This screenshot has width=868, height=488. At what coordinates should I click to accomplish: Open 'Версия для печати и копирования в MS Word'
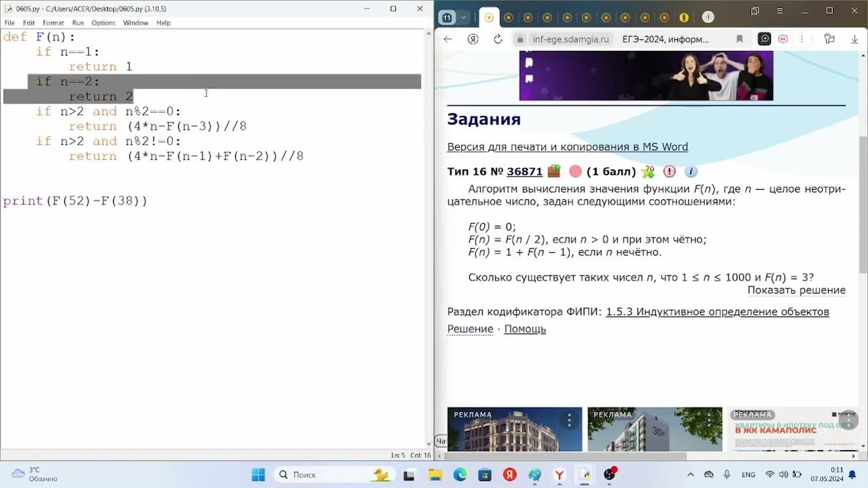(568, 147)
